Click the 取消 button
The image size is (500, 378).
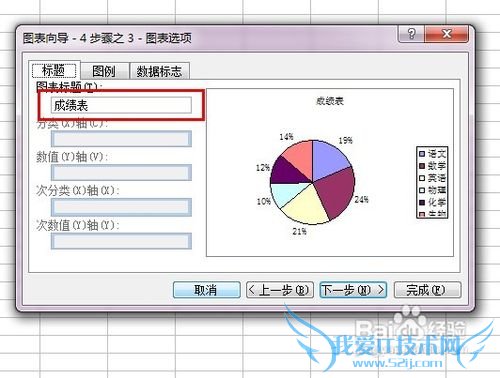206,290
